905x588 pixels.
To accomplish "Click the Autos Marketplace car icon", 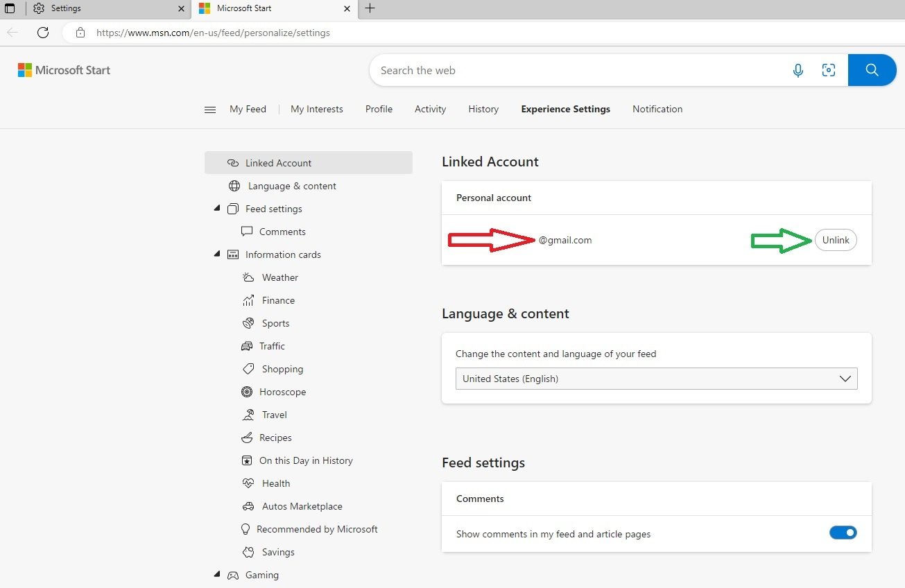I will click(248, 506).
